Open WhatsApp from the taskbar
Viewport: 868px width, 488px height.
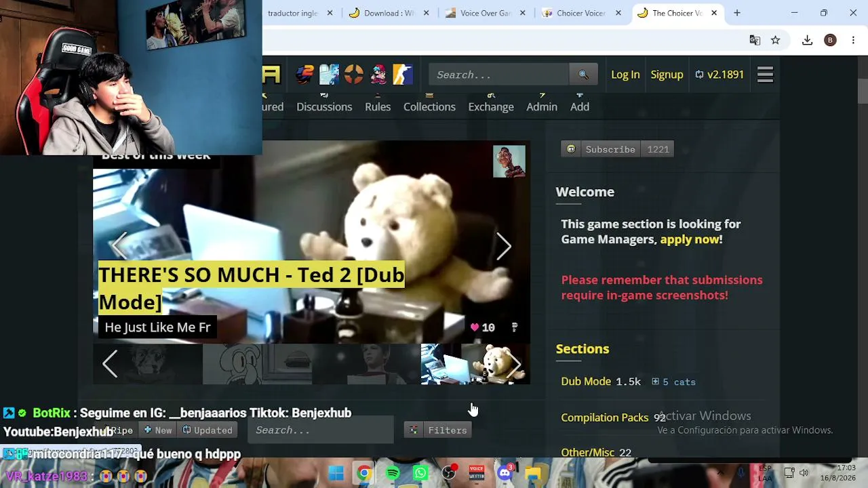[x=420, y=473]
